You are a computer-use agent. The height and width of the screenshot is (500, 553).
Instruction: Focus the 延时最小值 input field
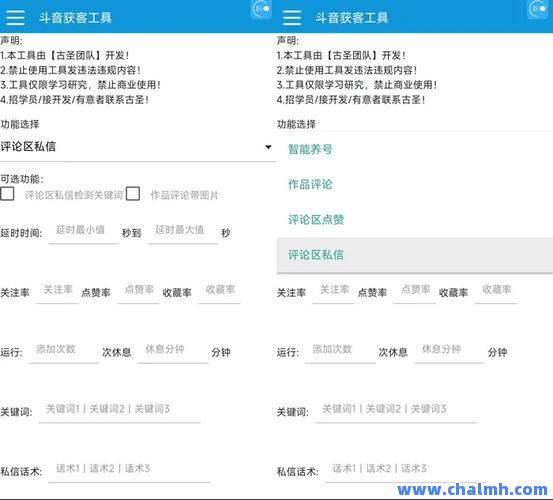[84, 231]
